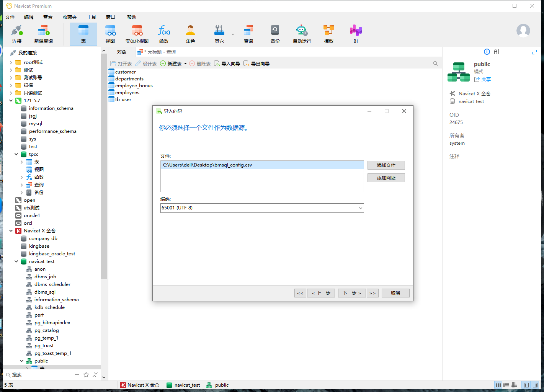
Task: Expand the right info pane with the corner icon
Action: pos(534,52)
